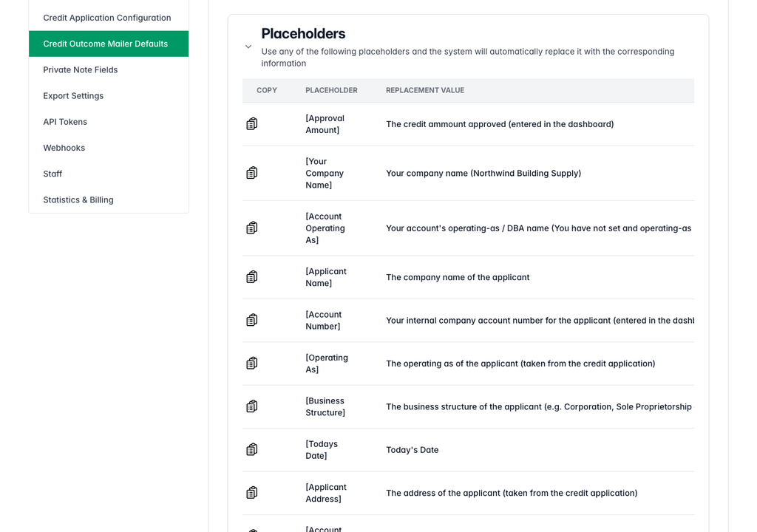Collapse the Placeholders section chevron
The height and width of the screenshot is (532, 757).
coord(248,47)
